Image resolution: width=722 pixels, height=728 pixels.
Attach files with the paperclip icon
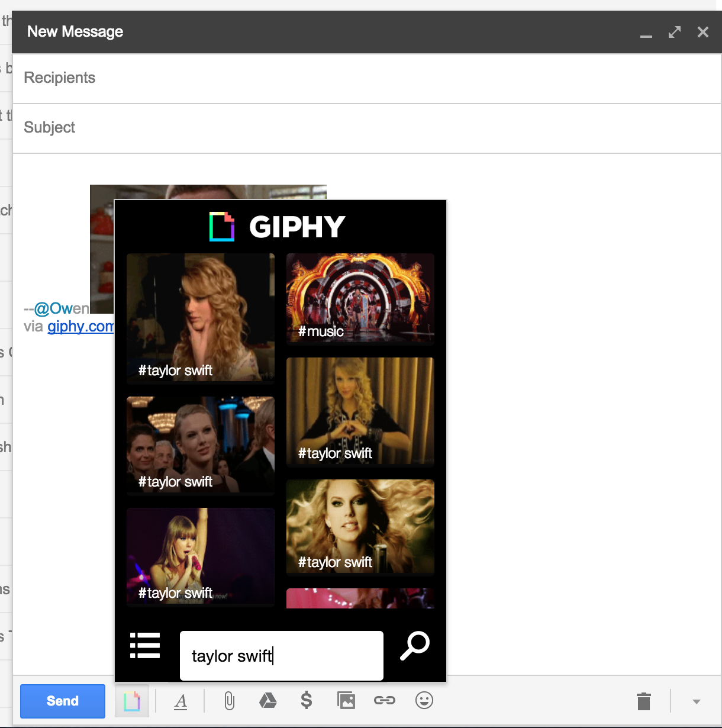[x=229, y=701]
